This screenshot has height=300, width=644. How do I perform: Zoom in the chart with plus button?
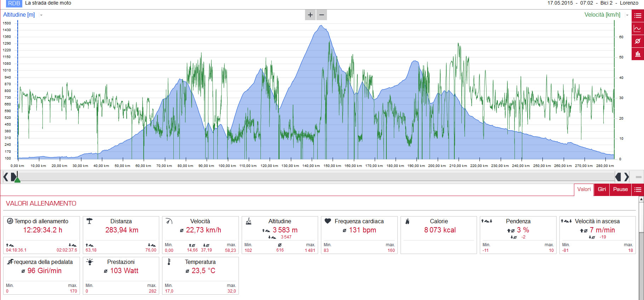(x=310, y=15)
